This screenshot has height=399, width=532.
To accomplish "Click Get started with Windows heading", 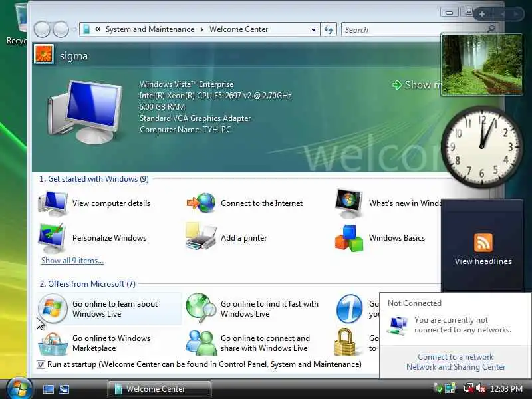I will tap(94, 179).
